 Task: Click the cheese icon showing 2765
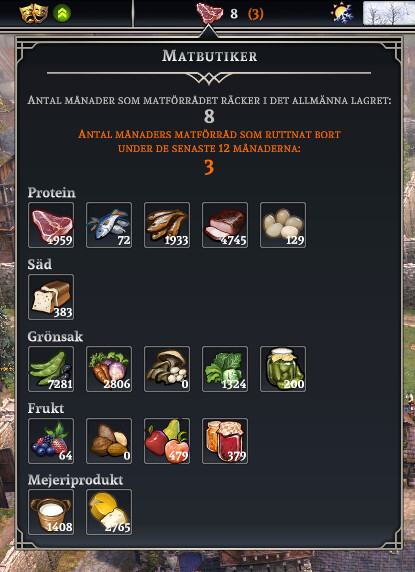point(109,512)
